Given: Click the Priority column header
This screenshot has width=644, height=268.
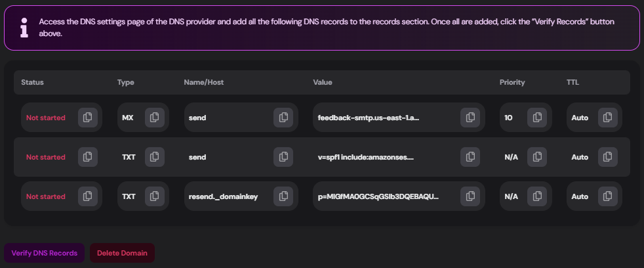Looking at the screenshot, I should [512, 82].
